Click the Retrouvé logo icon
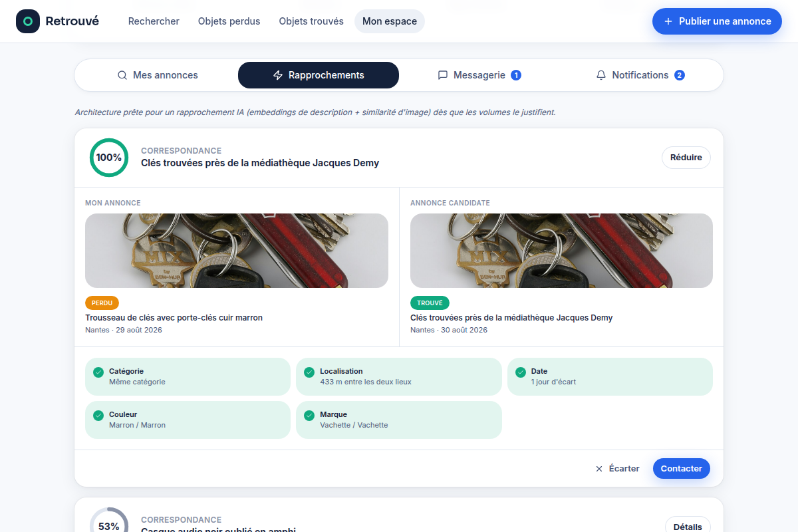Viewport: 798px width, 532px height. 28,21
